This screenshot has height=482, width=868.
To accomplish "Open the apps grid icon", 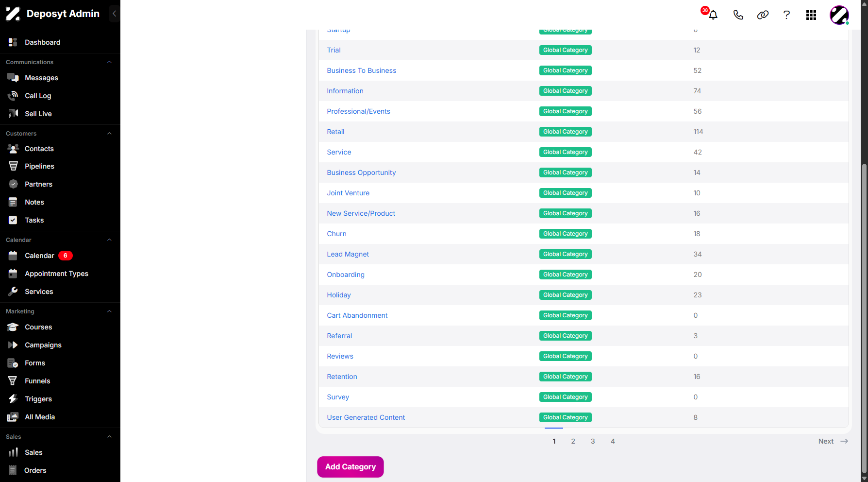I will click(811, 15).
